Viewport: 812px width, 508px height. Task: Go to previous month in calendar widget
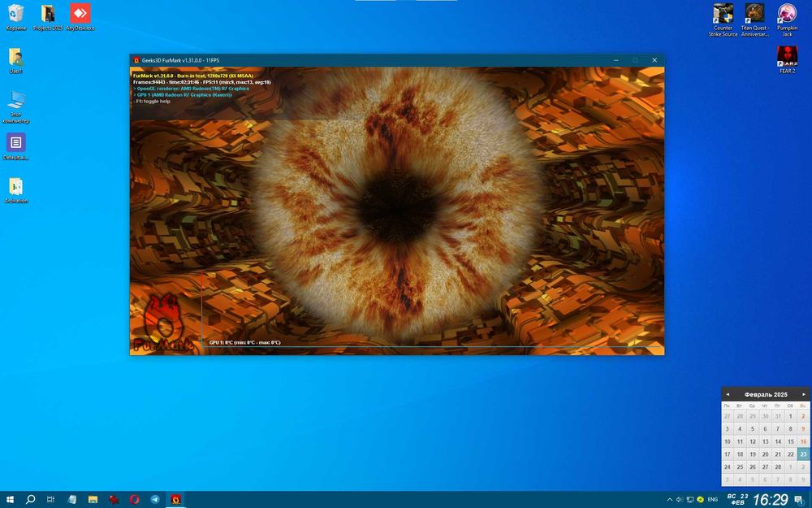click(727, 394)
